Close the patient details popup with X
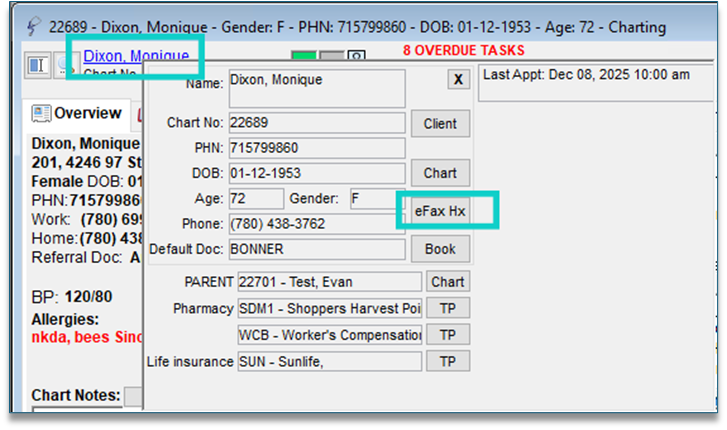This screenshot has height=430, width=727. pos(457,80)
